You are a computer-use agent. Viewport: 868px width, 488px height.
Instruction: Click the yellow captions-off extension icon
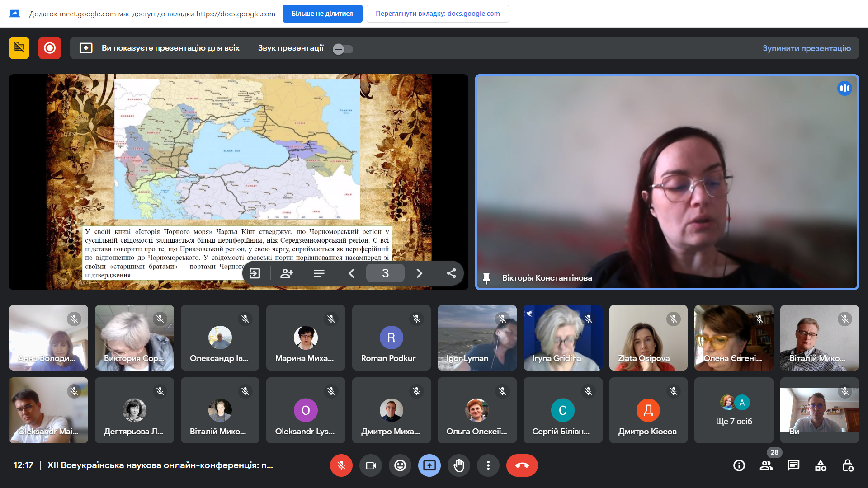pyautogui.click(x=19, y=48)
